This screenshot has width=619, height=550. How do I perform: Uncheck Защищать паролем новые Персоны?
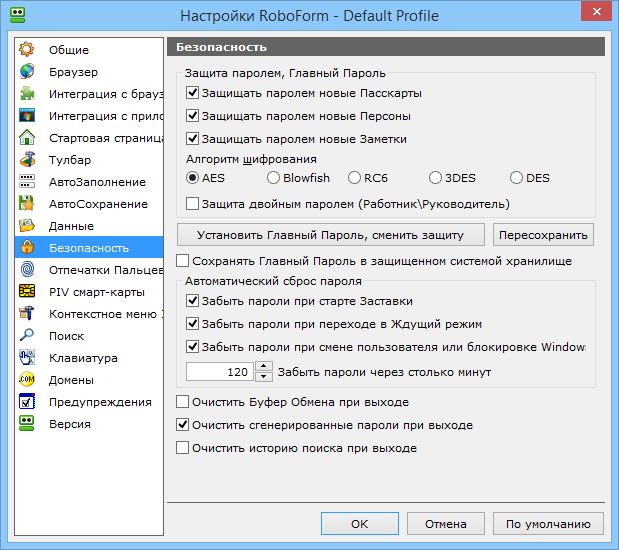(192, 116)
